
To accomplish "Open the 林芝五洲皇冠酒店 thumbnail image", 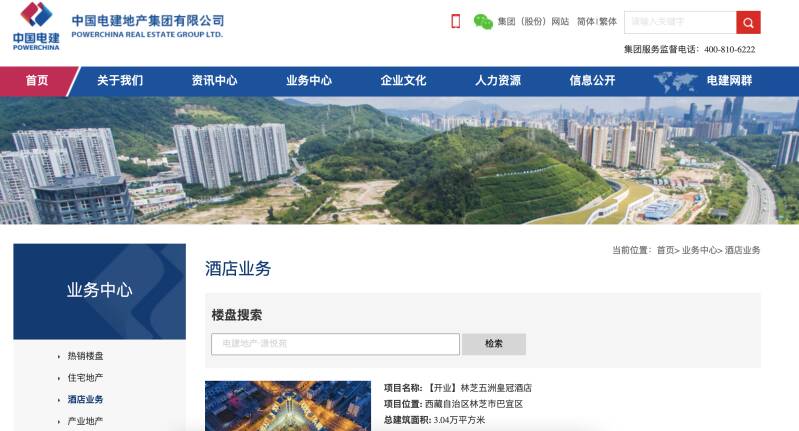I will pos(288,406).
